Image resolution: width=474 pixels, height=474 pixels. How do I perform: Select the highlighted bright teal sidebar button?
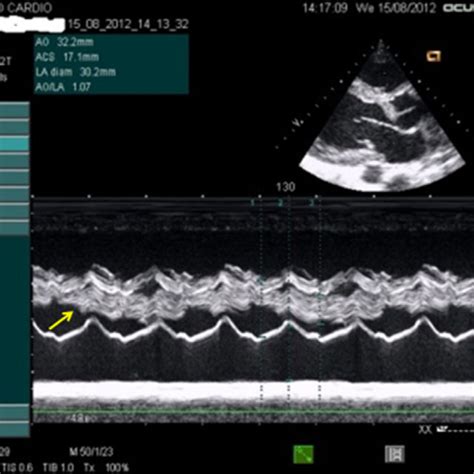point(15,144)
